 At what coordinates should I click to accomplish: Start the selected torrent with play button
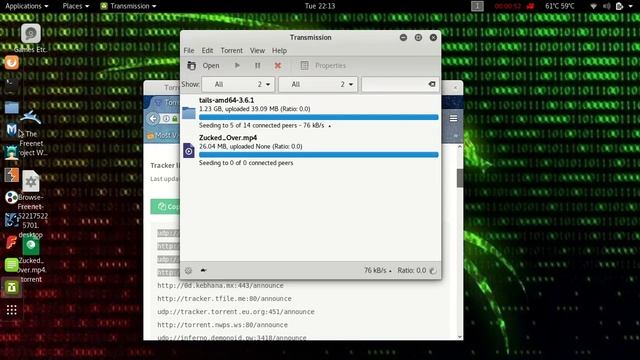point(237,65)
